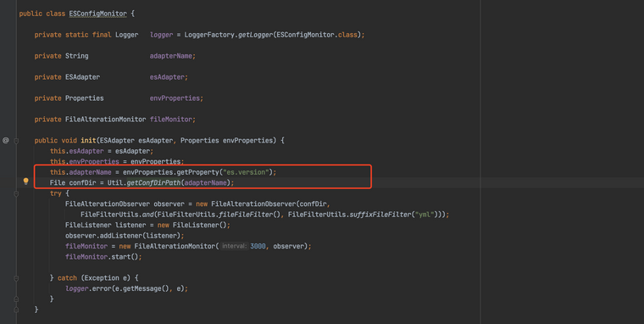Image resolution: width=644 pixels, height=324 pixels.
Task: Click 'envProperties;' in the Properties field declaration
Action: pyautogui.click(x=176, y=98)
